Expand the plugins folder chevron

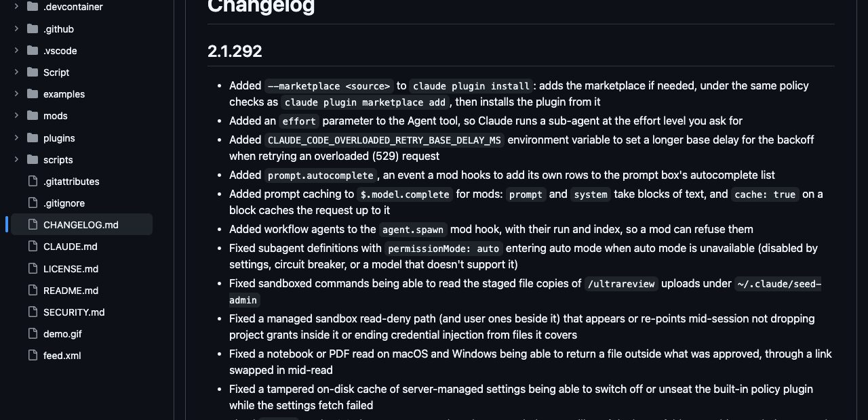pyautogui.click(x=16, y=138)
